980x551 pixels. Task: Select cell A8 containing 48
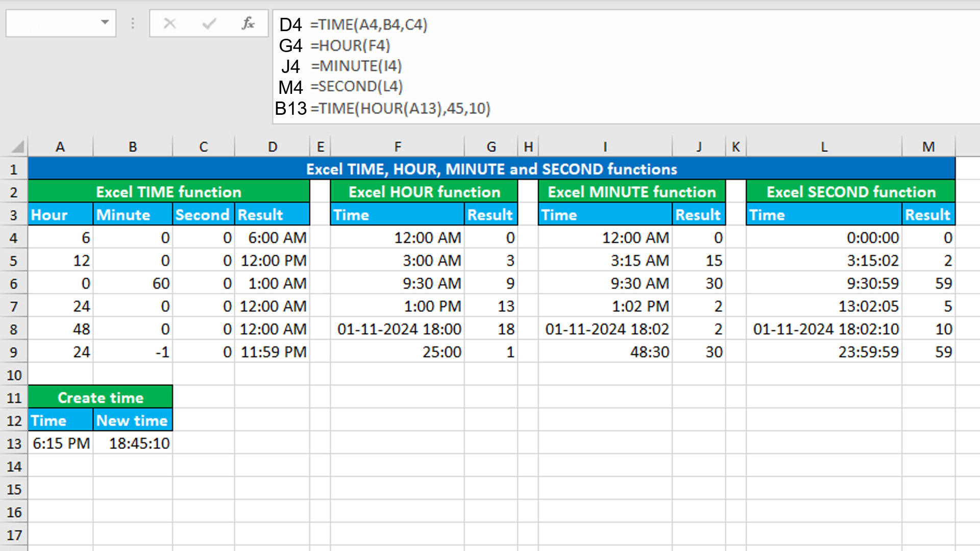pyautogui.click(x=61, y=329)
